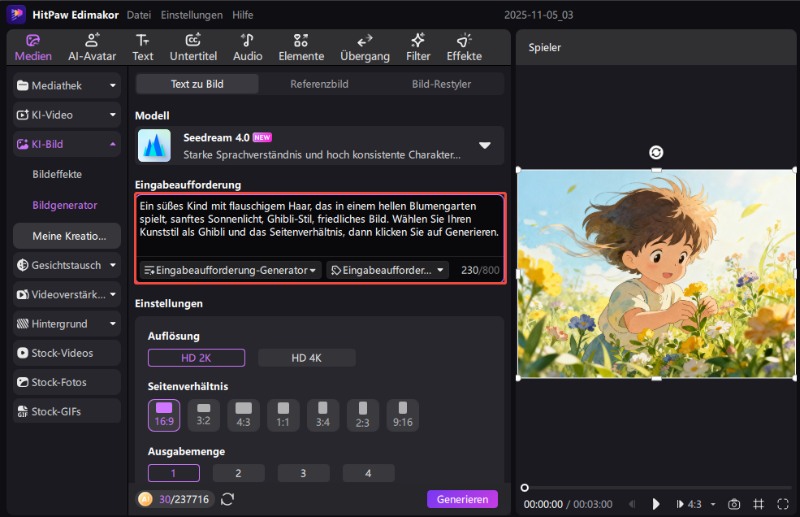
Task: Open the Eingabeaufforder... tag dropdown
Action: tap(388, 270)
